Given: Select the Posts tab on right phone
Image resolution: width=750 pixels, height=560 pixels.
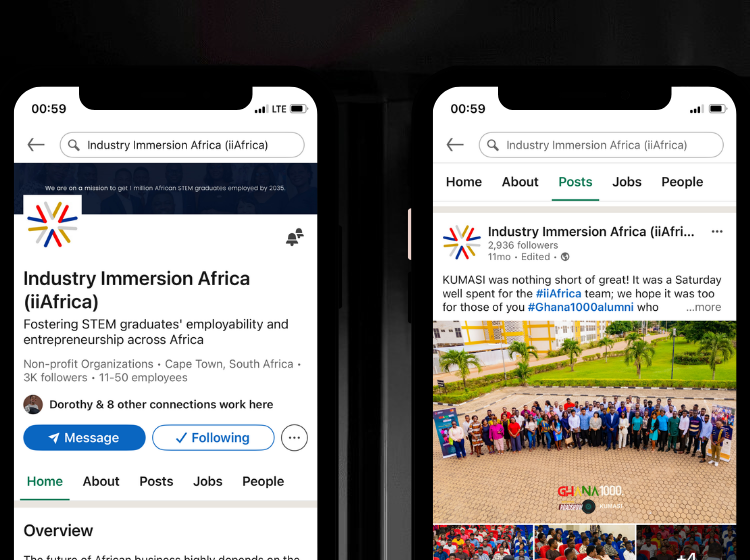Looking at the screenshot, I should click(x=575, y=182).
